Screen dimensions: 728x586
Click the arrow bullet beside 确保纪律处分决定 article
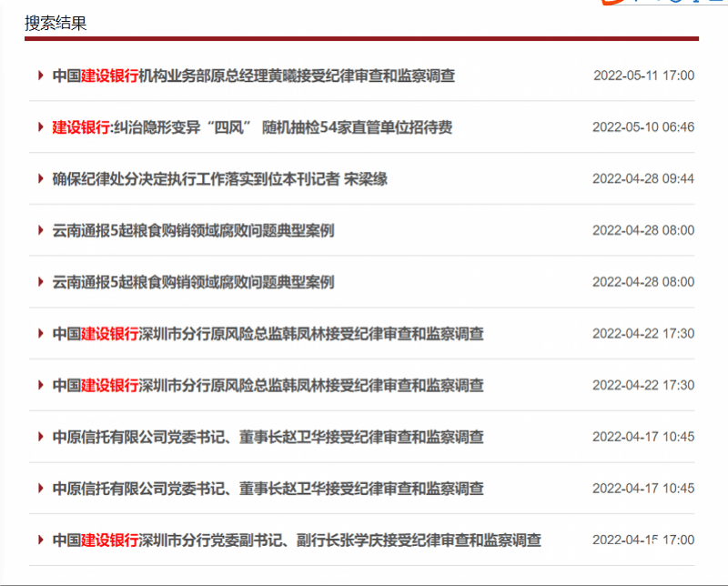(41, 178)
